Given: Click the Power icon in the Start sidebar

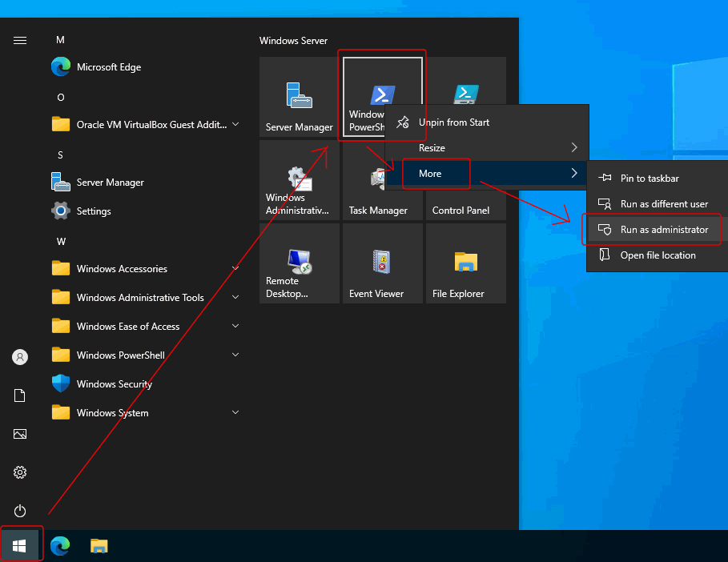Looking at the screenshot, I should [x=20, y=511].
